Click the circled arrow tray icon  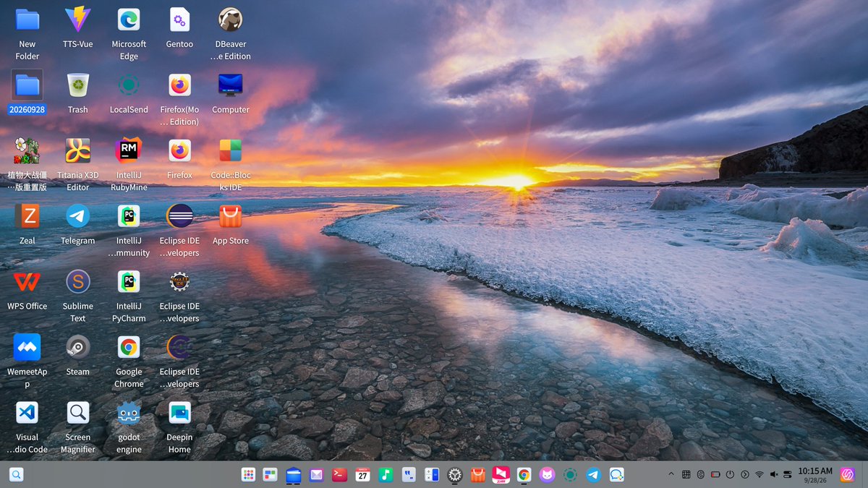[x=745, y=474]
